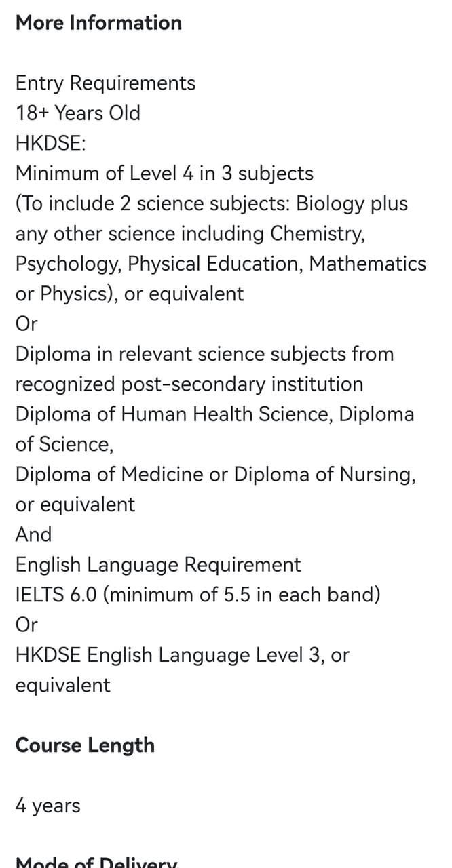Select the Course Length heading
452x868 pixels.
85,745
